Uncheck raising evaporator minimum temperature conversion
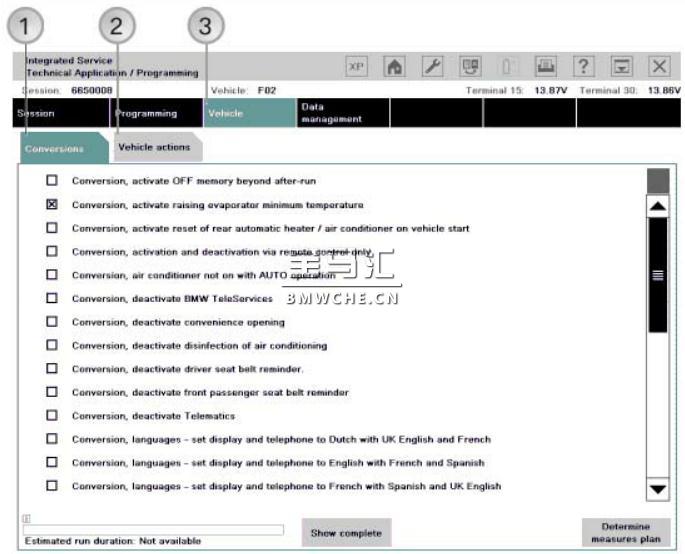 pos(52,205)
